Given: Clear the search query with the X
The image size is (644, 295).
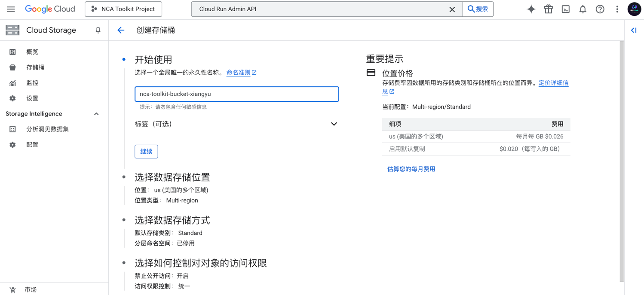Looking at the screenshot, I should [452, 9].
